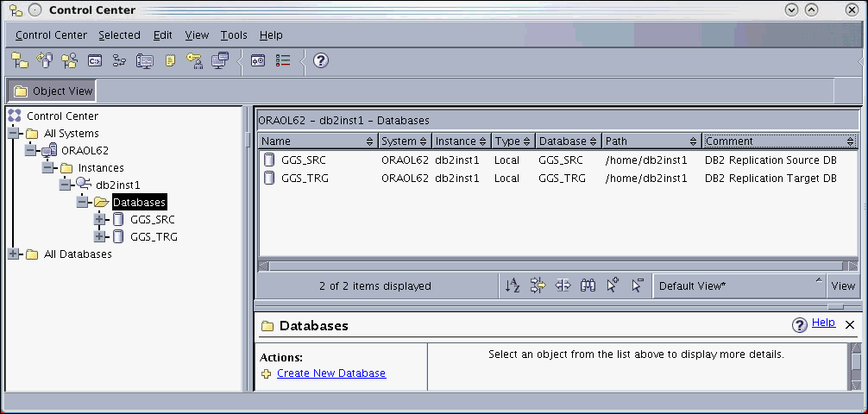Open the Default View dropdown
The width and height of the screenshot is (868, 414).
point(739,285)
